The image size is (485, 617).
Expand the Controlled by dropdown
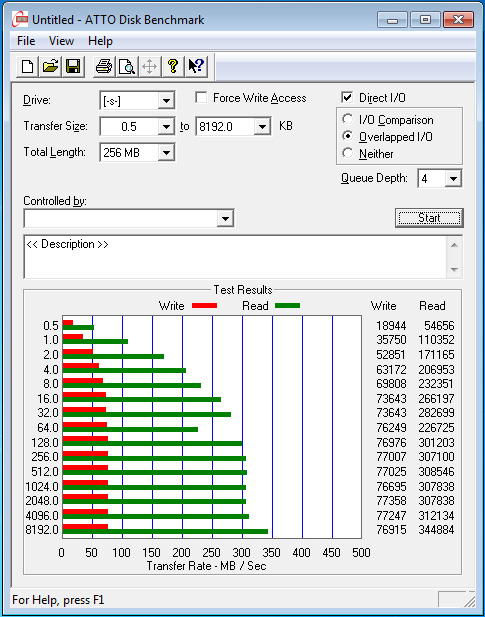pos(225,218)
